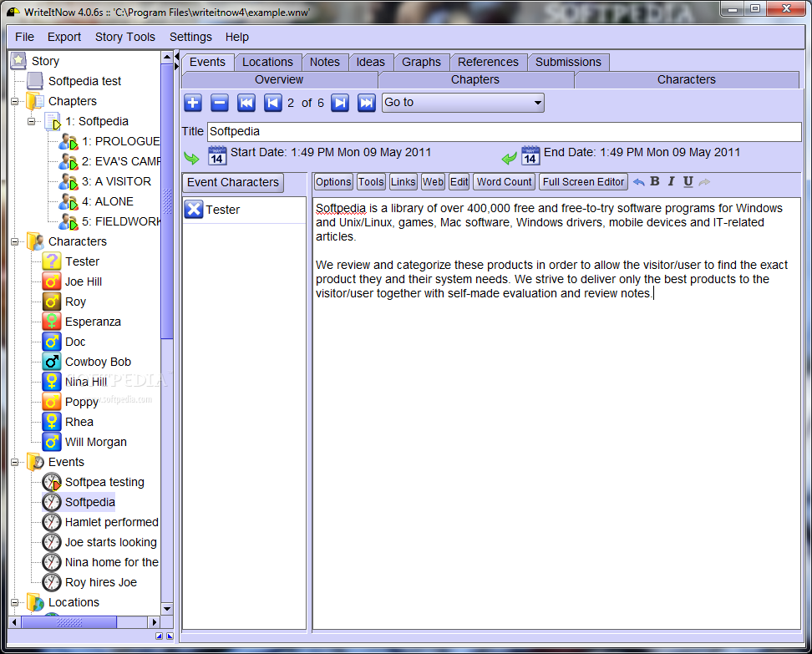
Task: Click the editor Tools button
Action: click(371, 182)
